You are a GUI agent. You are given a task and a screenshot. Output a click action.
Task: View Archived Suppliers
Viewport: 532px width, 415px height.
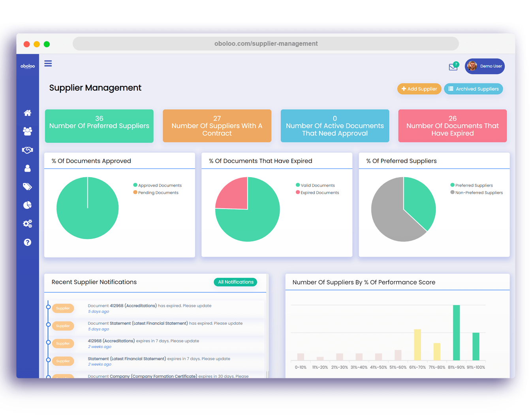tap(473, 89)
